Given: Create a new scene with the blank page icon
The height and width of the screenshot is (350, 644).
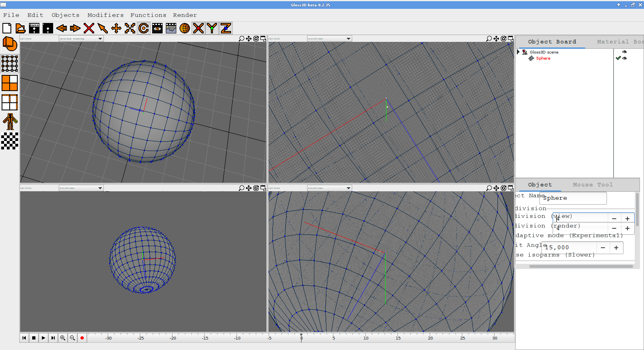Looking at the screenshot, I should pyautogui.click(x=7, y=28).
